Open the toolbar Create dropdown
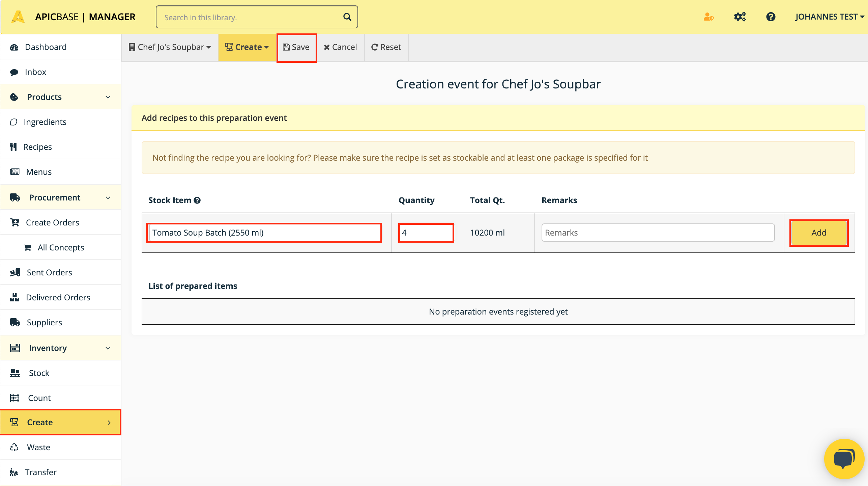This screenshot has height=486, width=868. [247, 47]
